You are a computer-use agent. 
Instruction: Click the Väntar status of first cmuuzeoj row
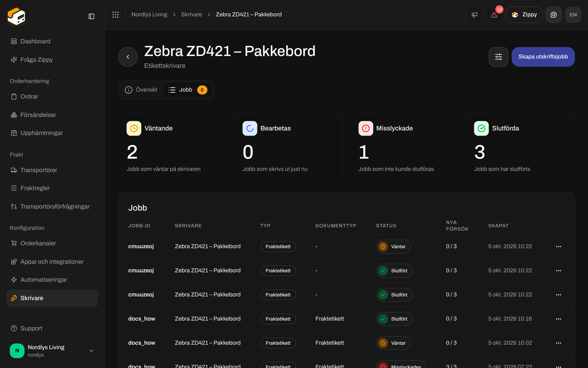click(x=393, y=247)
